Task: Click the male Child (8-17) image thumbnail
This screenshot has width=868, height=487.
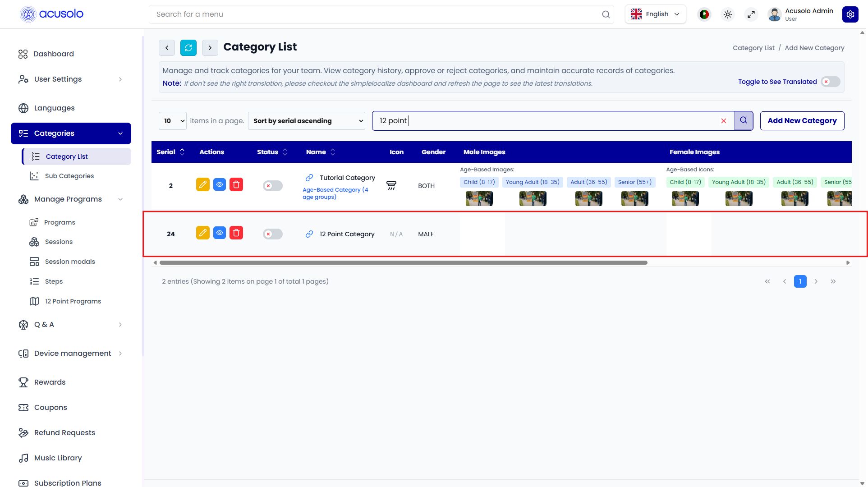Action: [x=479, y=198]
